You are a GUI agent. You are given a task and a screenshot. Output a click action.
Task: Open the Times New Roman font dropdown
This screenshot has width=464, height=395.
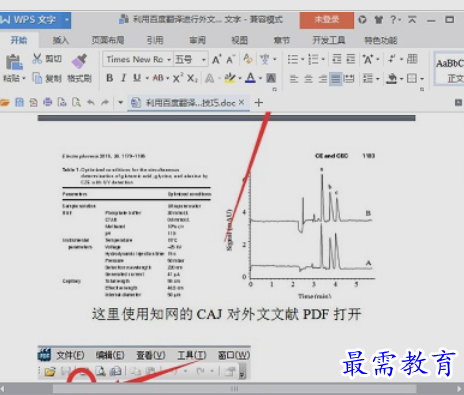pos(169,60)
